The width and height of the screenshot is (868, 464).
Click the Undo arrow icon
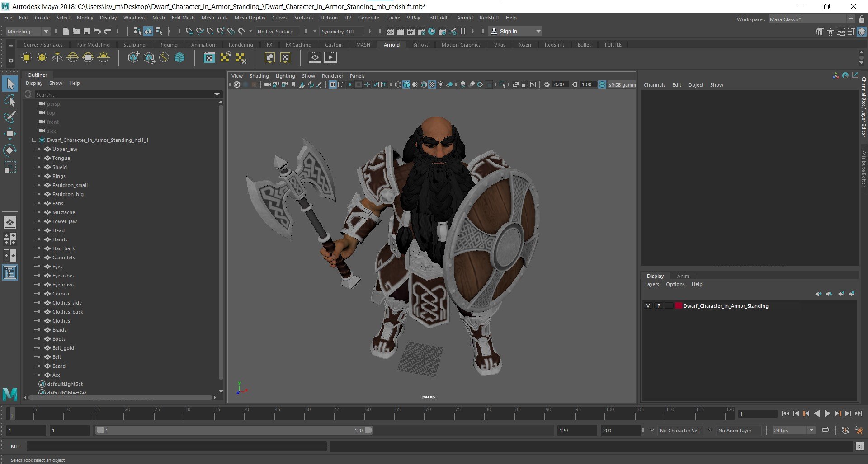click(97, 31)
